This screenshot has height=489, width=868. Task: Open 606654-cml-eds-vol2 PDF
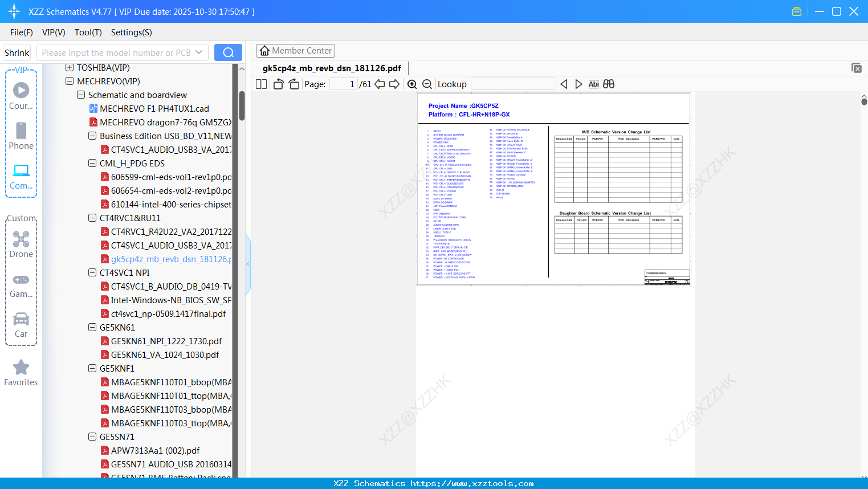click(166, 191)
